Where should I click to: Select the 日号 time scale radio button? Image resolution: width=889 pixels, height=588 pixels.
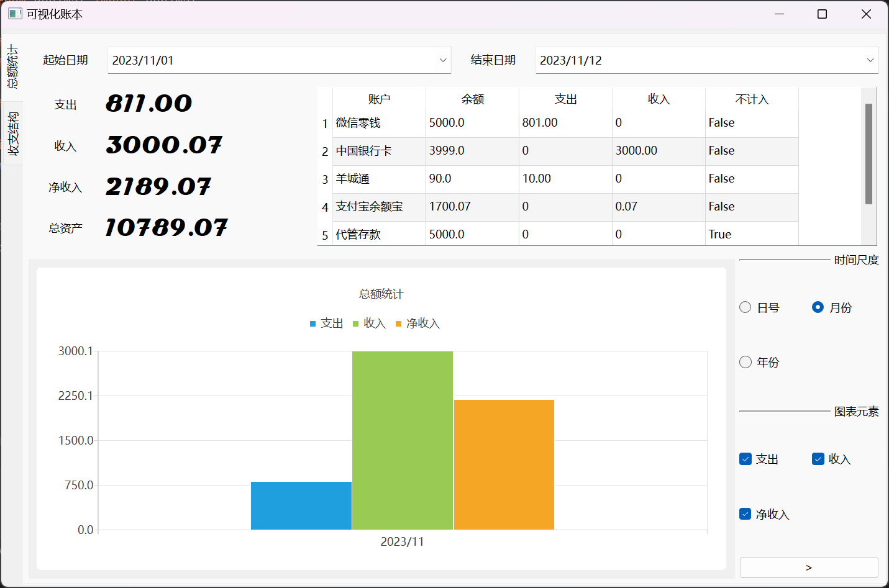click(x=745, y=307)
